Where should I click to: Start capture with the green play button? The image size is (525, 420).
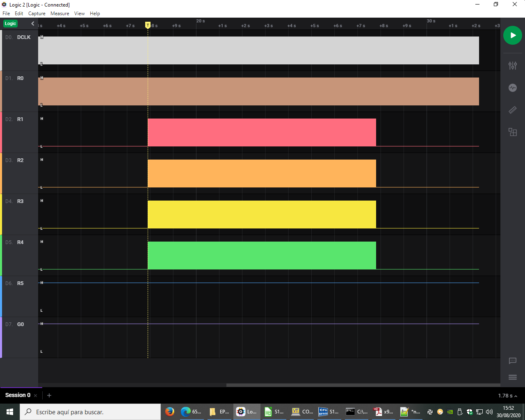click(x=512, y=35)
